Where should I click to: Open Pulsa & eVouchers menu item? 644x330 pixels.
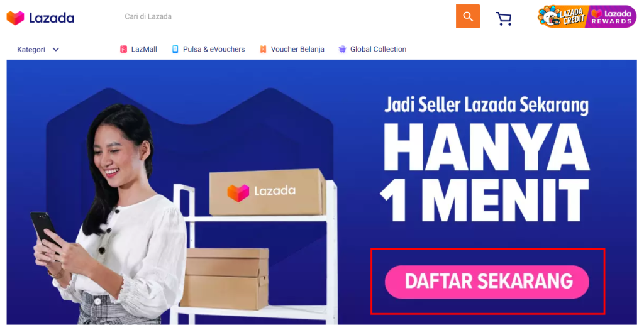pyautogui.click(x=214, y=49)
